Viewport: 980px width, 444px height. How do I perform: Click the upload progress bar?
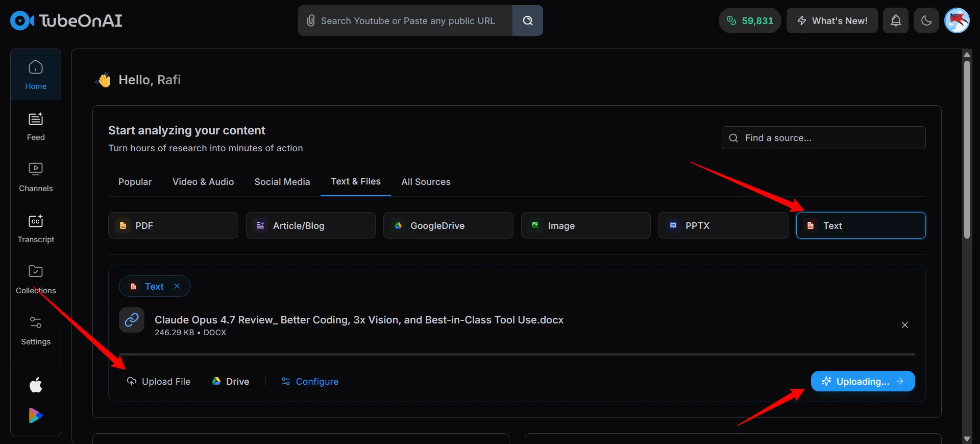(517, 354)
